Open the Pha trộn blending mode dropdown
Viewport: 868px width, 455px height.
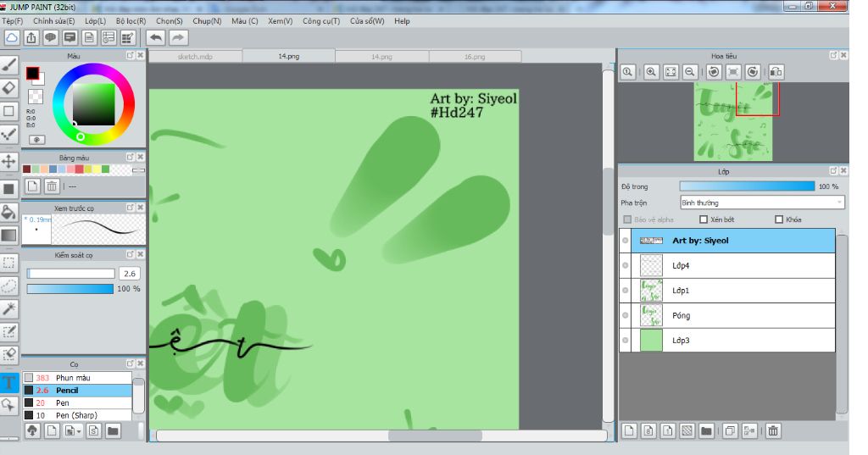click(762, 203)
